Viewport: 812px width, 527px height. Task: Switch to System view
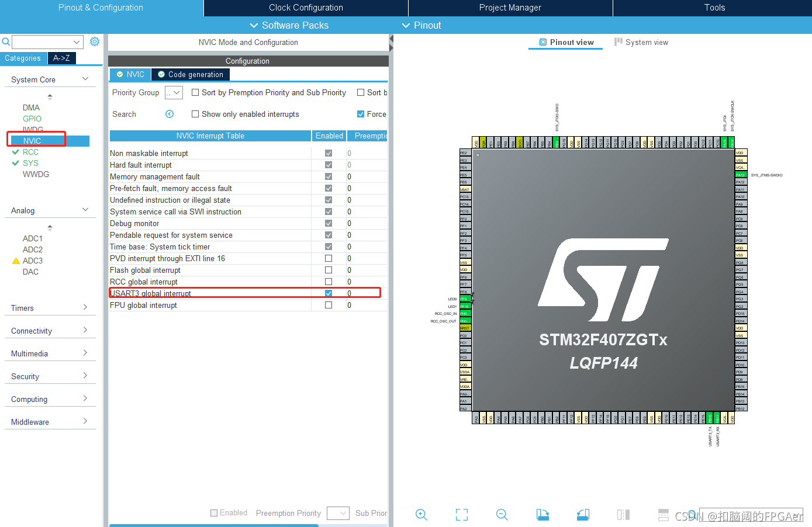click(641, 42)
